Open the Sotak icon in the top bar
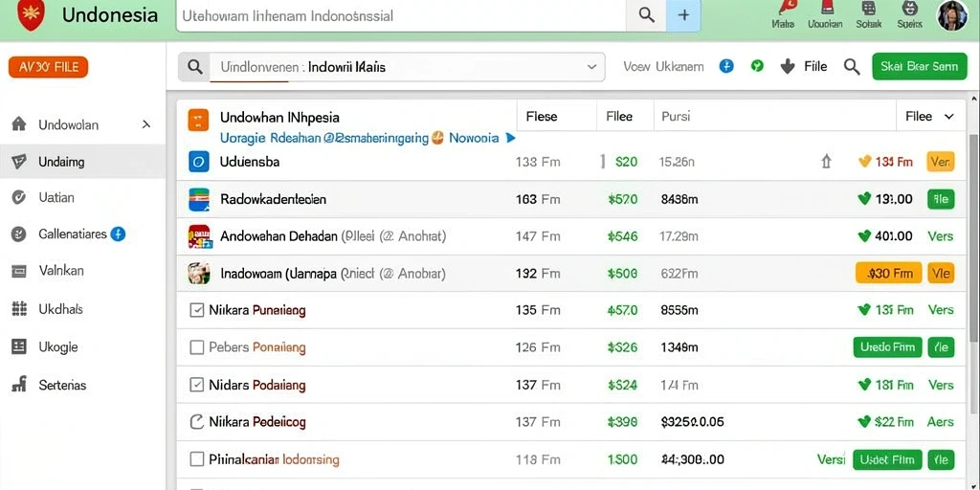This screenshot has height=490, width=980. [868, 15]
